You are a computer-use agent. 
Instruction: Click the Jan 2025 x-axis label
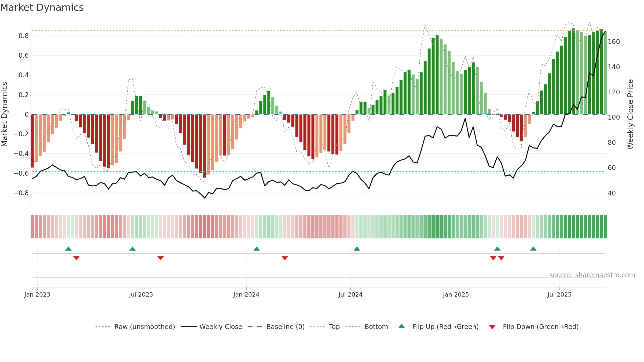tap(456, 294)
